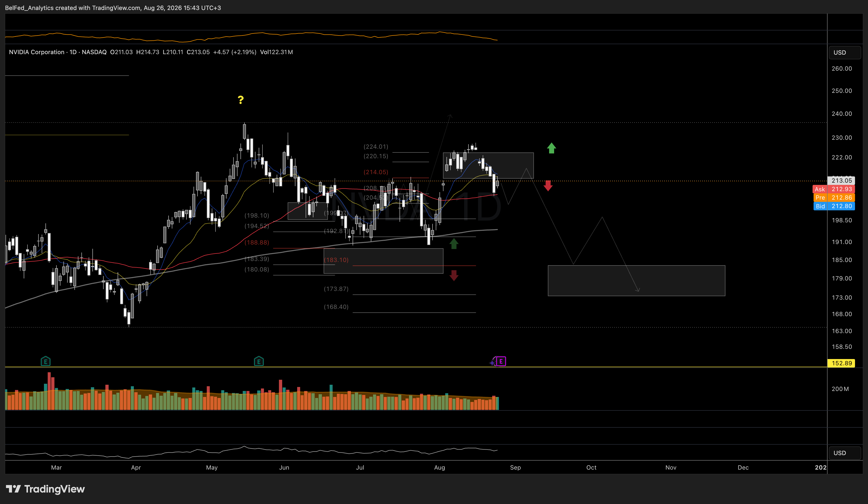Select the (173.87) level label
868x504 pixels.
(336, 289)
